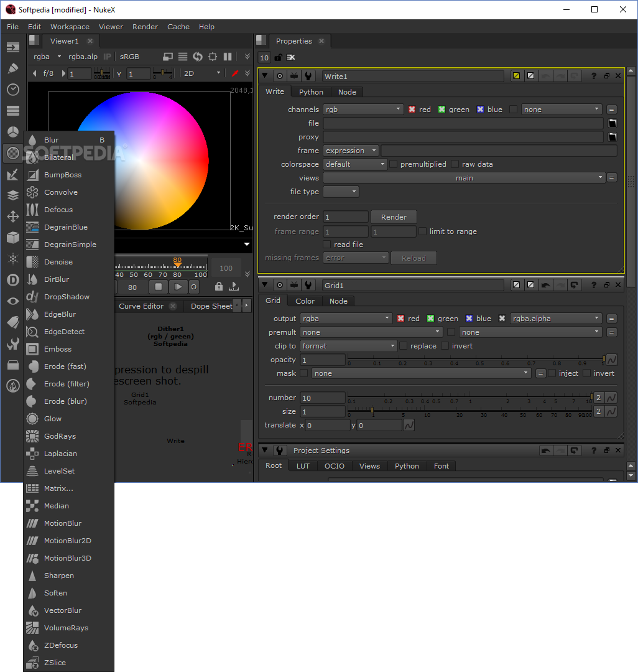
Task: Open Write1 node help question mark
Action: coord(593,76)
